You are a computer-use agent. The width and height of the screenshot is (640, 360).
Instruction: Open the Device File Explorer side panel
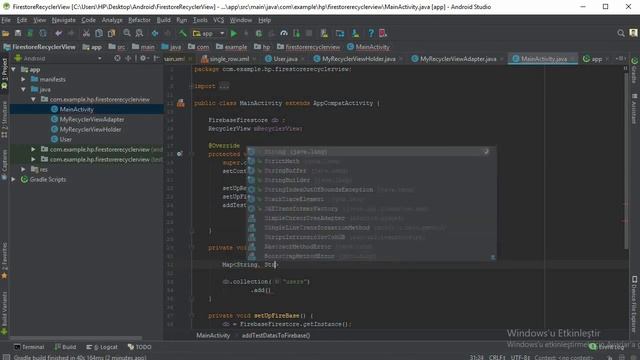635,304
